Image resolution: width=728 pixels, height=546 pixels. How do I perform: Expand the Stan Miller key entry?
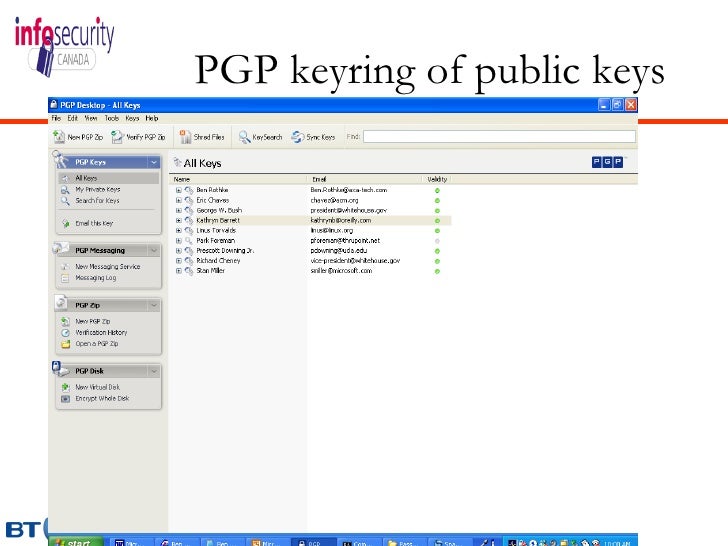click(179, 271)
